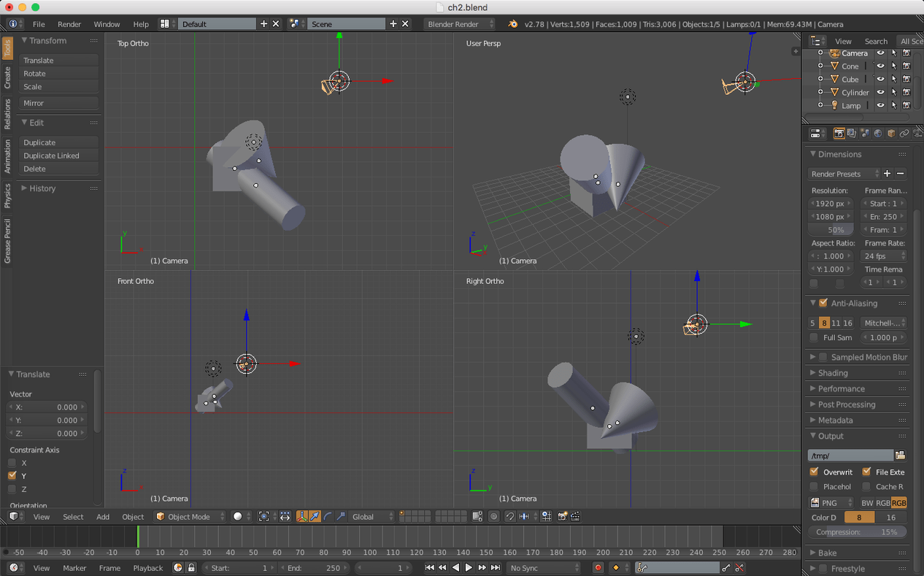This screenshot has width=924, height=576.
Task: Open the Object Mode dropdown
Action: click(190, 516)
